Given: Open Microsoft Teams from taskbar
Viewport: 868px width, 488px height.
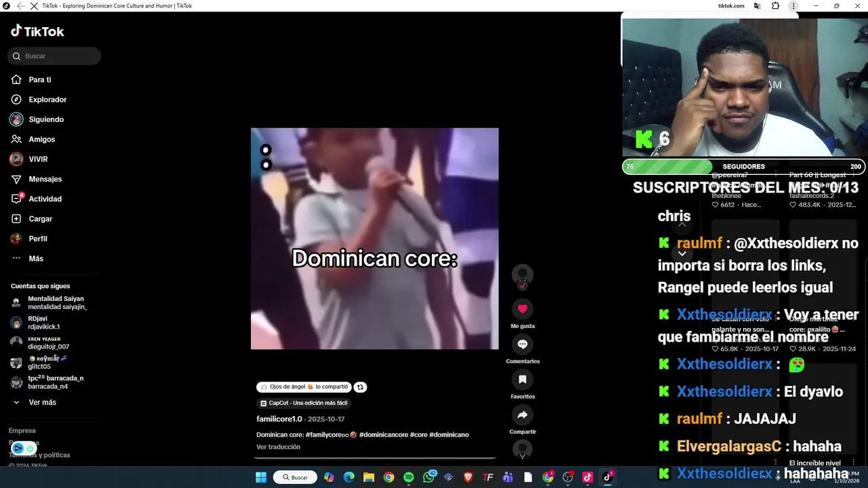Looking at the screenshot, I should [508, 477].
